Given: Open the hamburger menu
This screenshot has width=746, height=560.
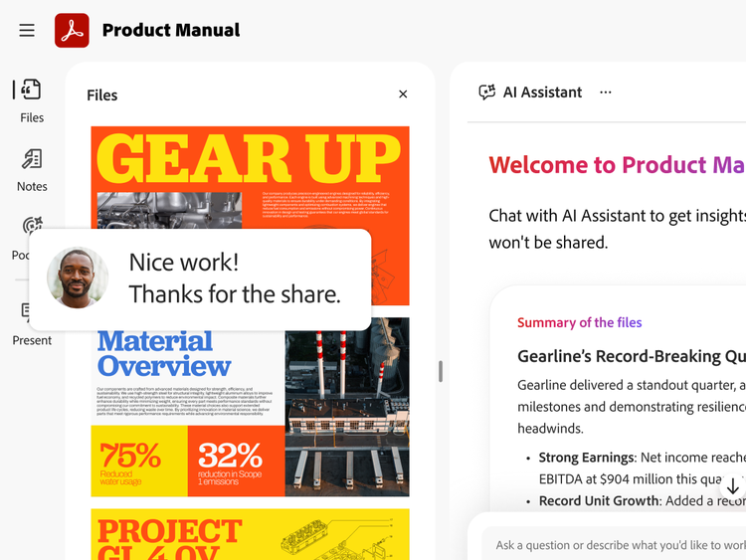Looking at the screenshot, I should coord(27,31).
